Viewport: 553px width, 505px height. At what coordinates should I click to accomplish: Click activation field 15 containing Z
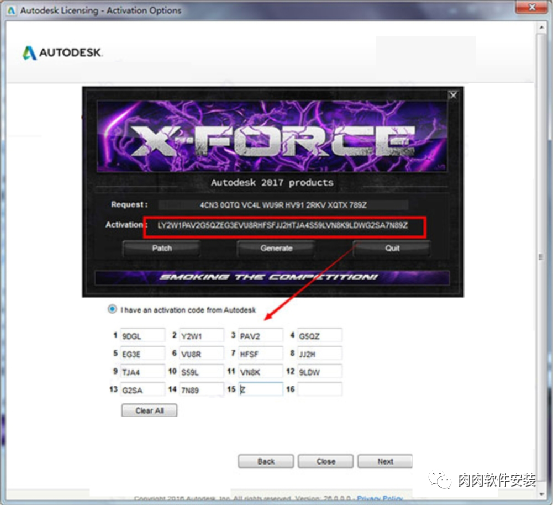(x=260, y=389)
